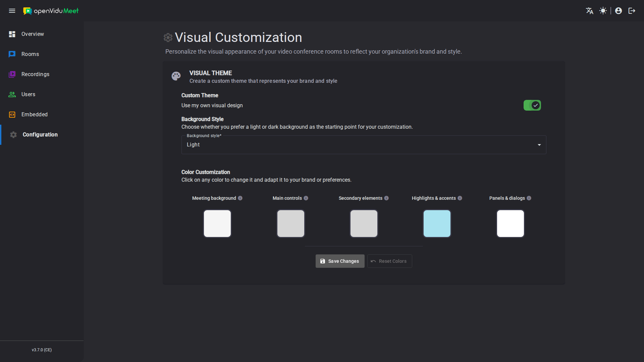
Task: Open the Rooms section
Action: pos(42,54)
